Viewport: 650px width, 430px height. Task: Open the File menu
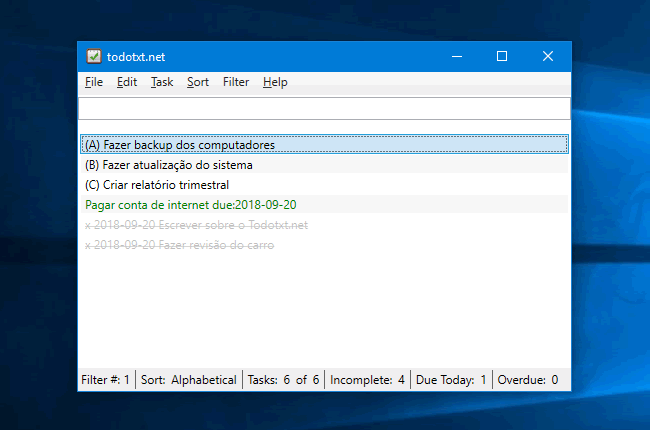(x=94, y=82)
